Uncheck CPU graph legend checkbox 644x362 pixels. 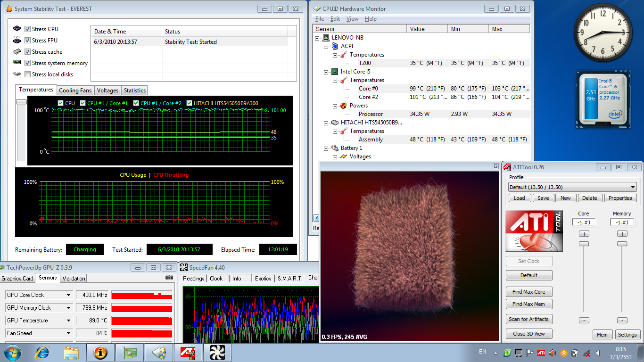pos(60,103)
